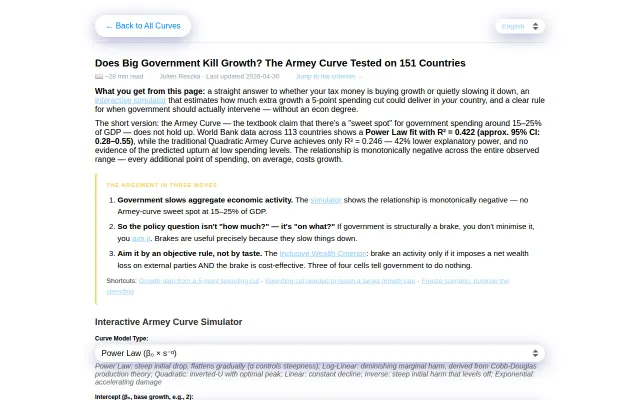Open the Inclusive Wealth Criterion link
The width and height of the screenshot is (640, 400).
point(323,253)
